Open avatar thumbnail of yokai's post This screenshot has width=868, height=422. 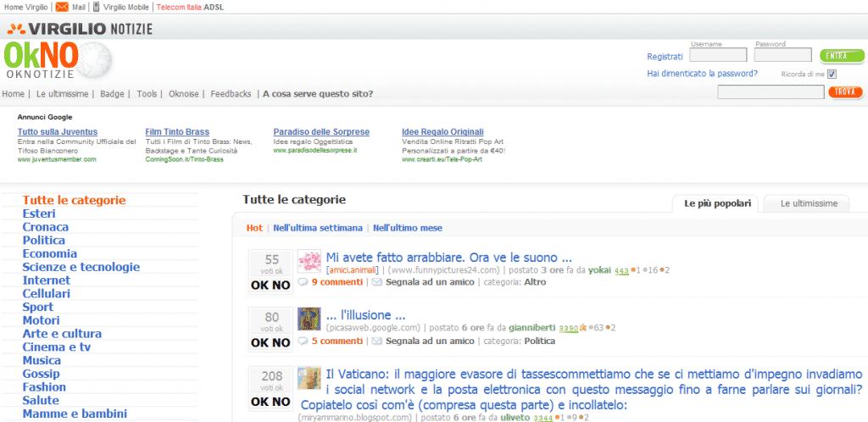[309, 261]
